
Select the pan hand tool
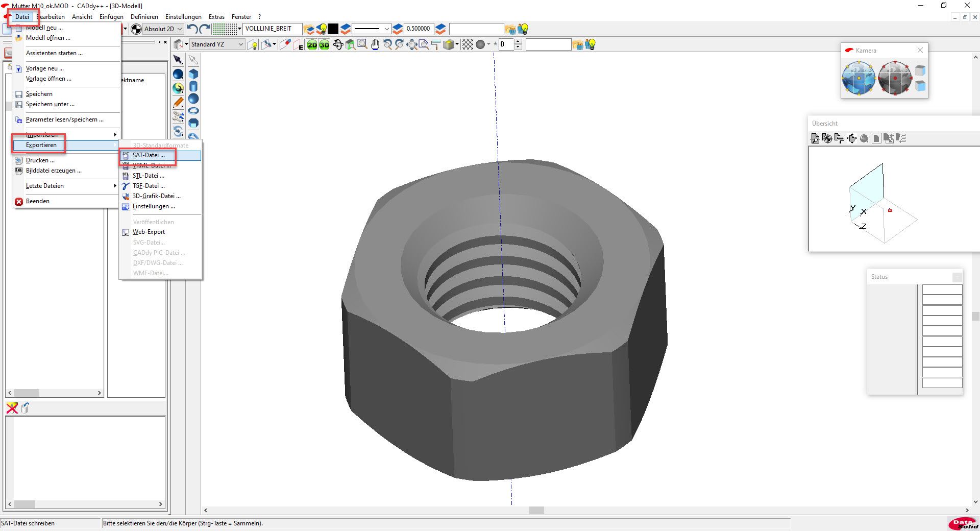375,45
